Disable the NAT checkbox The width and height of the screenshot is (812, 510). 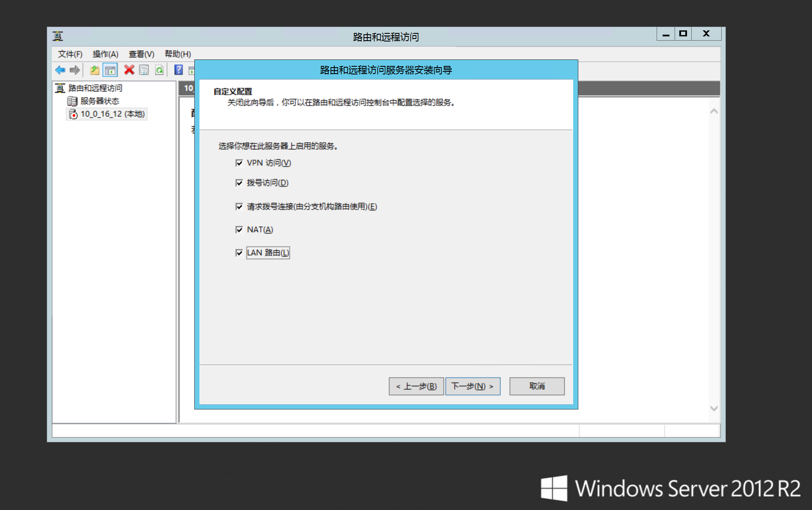[x=239, y=230]
